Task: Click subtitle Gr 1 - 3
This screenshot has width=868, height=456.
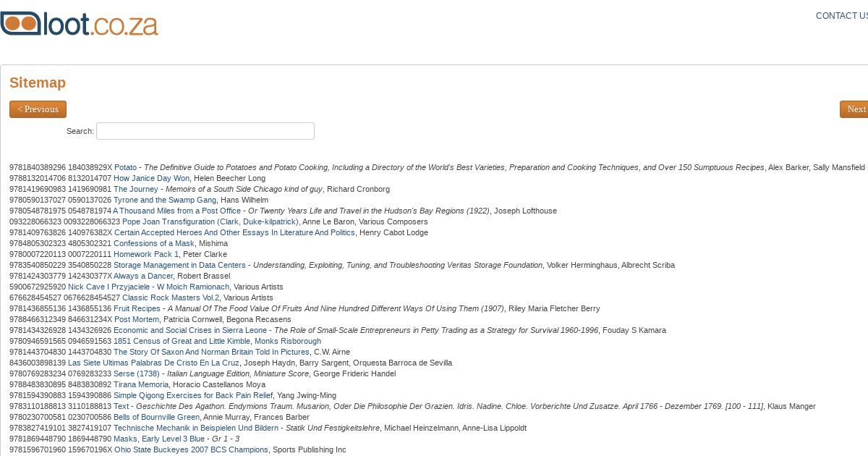Action: pyautogui.click(x=226, y=439)
